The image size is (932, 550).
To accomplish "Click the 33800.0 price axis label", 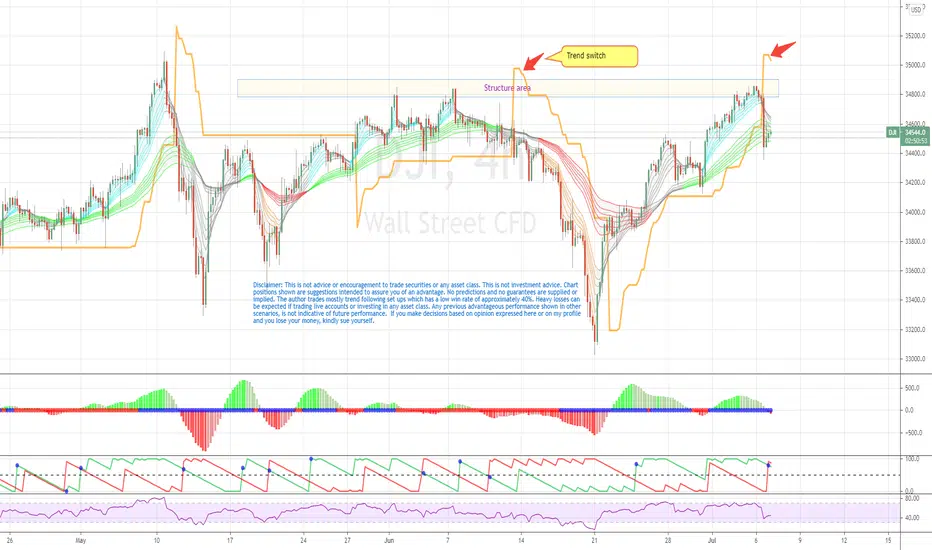I will [915, 241].
